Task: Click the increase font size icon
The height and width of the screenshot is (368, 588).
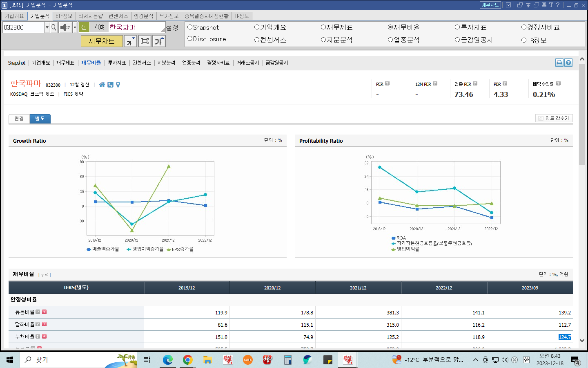Action: coord(159,41)
